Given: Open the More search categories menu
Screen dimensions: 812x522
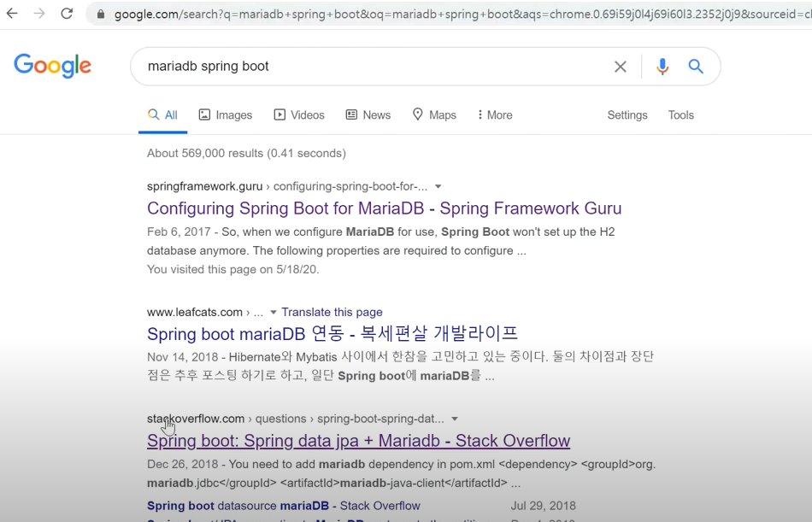Looking at the screenshot, I should [495, 115].
